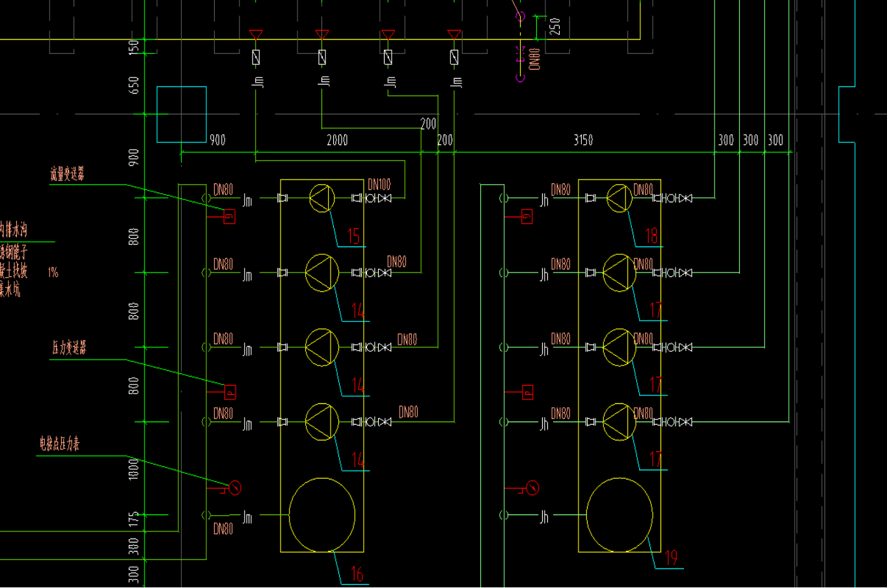Select the vertical 175 dimension text
The height and width of the screenshot is (588, 887).
coord(133,519)
